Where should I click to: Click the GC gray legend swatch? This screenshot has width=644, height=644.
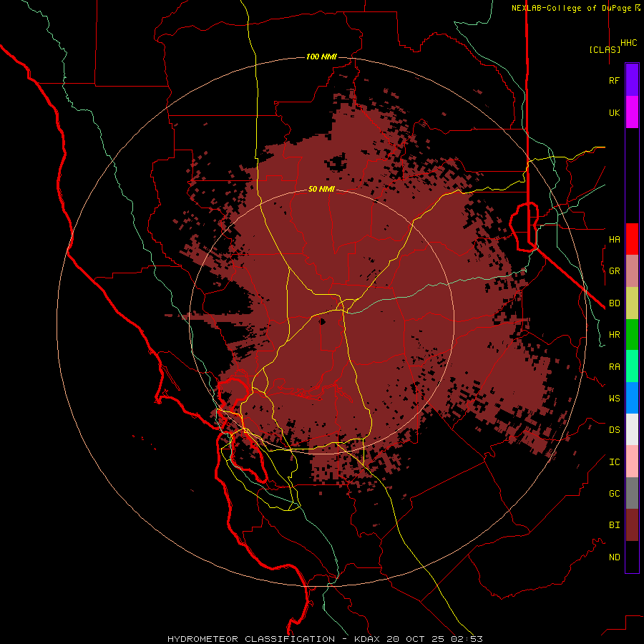point(632,493)
